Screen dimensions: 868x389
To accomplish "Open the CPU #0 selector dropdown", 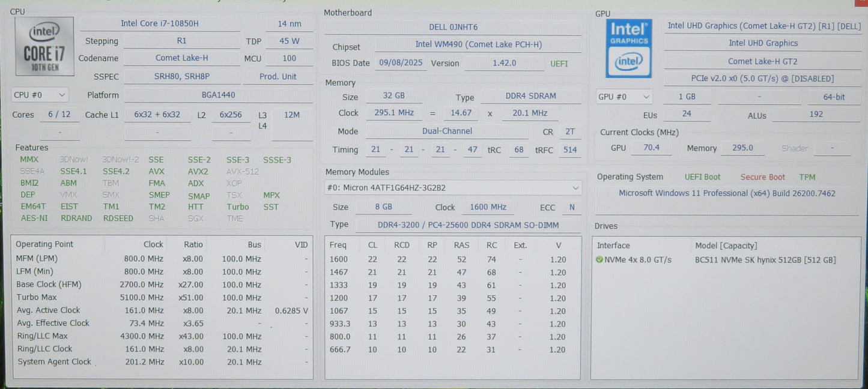I will 40,95.
